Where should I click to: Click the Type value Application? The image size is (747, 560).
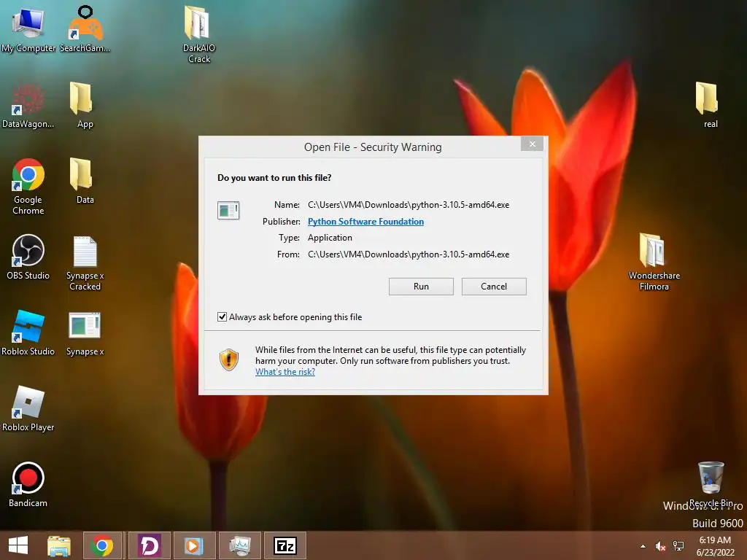(330, 238)
